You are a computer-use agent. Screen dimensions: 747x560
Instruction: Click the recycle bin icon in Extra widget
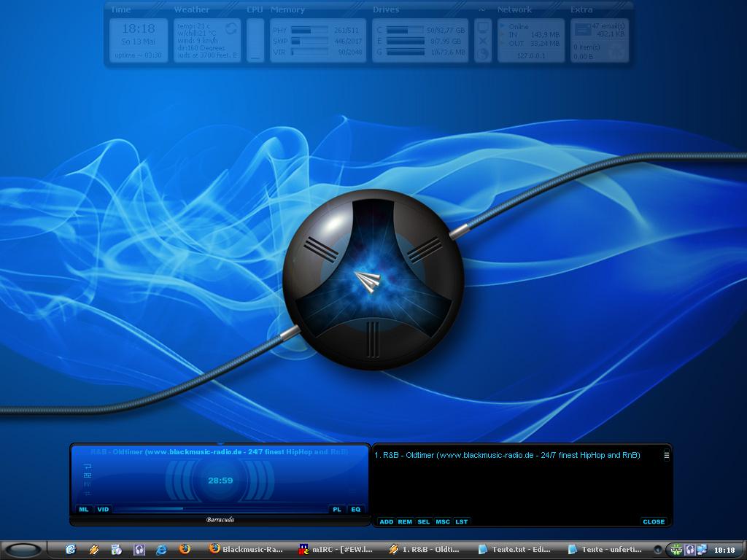click(x=617, y=52)
